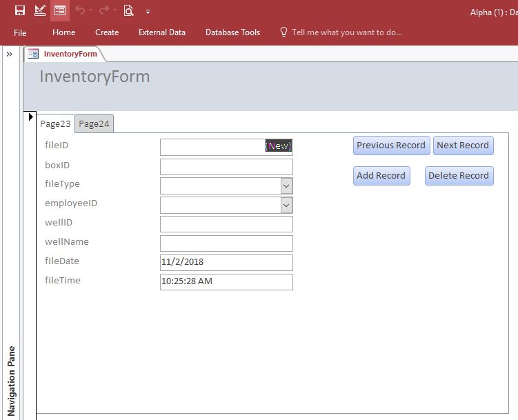
Task: Open the File menu
Action: point(20,32)
